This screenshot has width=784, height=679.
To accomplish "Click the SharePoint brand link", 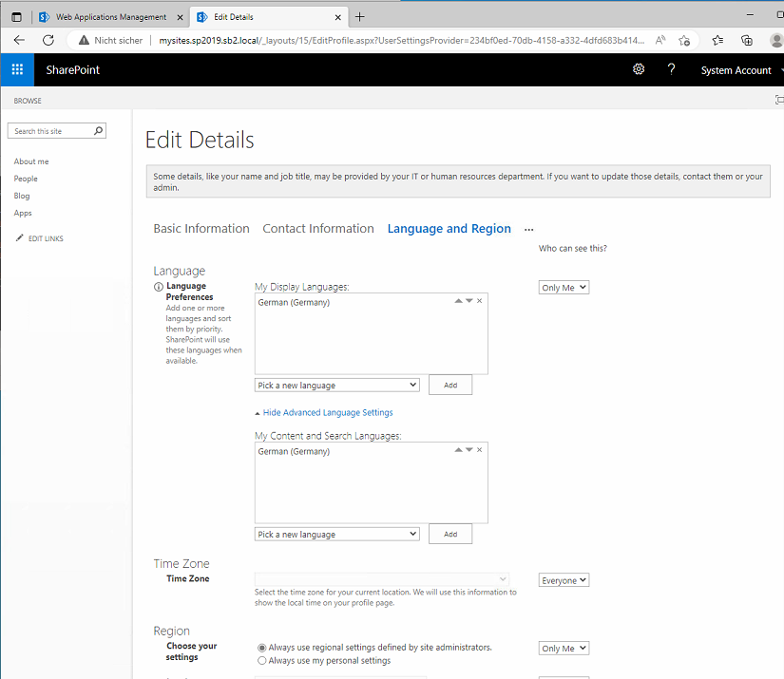I will [x=73, y=70].
